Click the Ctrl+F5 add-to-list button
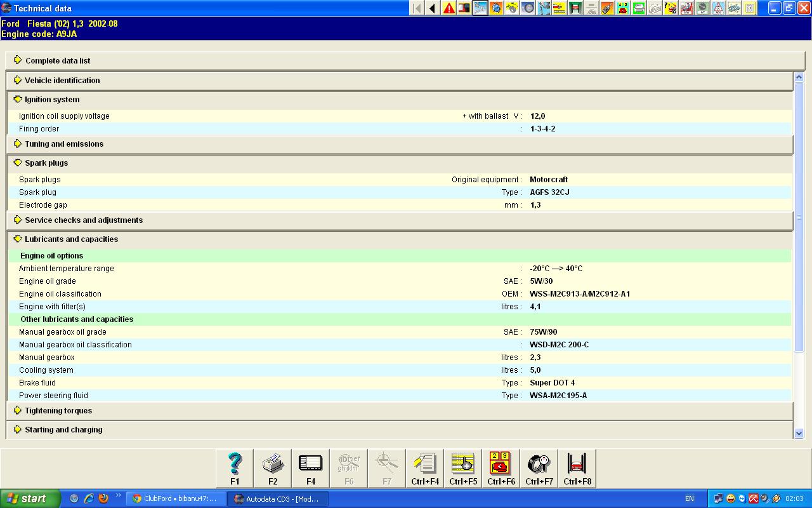This screenshot has width=812, height=508. click(x=463, y=468)
